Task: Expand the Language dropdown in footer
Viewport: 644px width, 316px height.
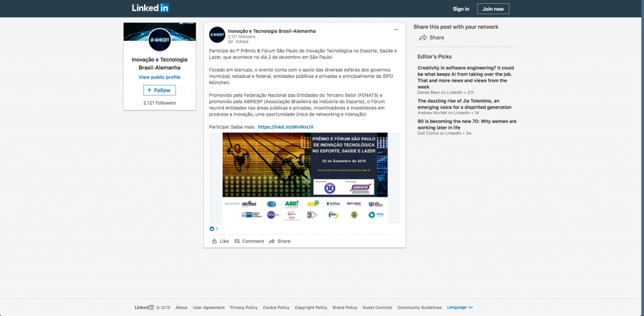Action: [460, 307]
